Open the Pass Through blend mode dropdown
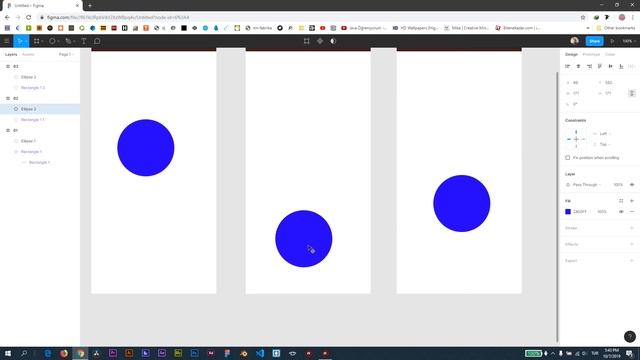This screenshot has height=360, width=640. 587,185
